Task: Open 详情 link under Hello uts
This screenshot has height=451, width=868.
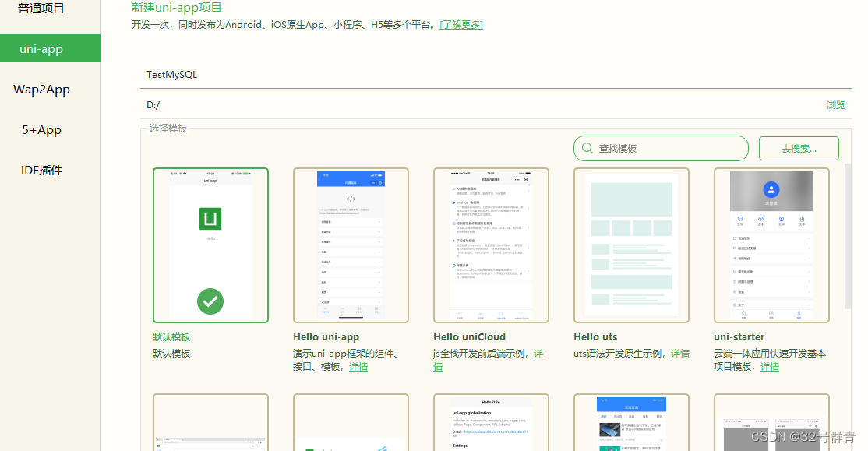Action: point(680,354)
